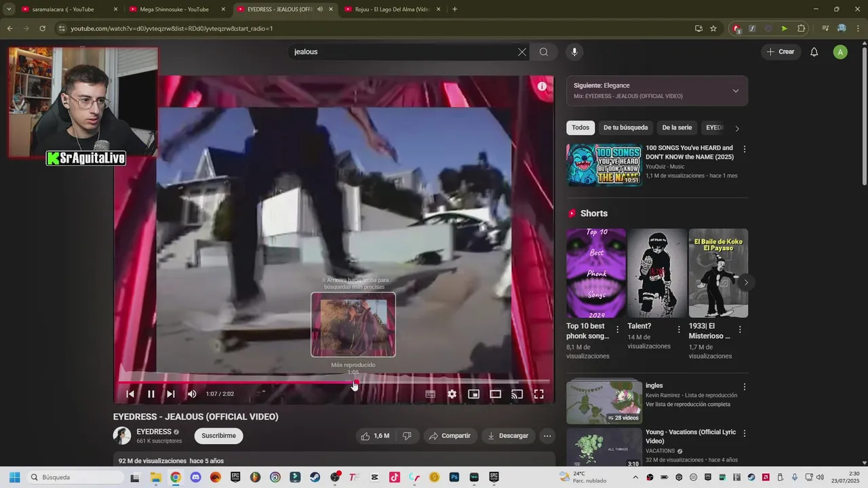The width and height of the screenshot is (868, 488).
Task: Run search with magnifier button
Action: pyautogui.click(x=544, y=52)
